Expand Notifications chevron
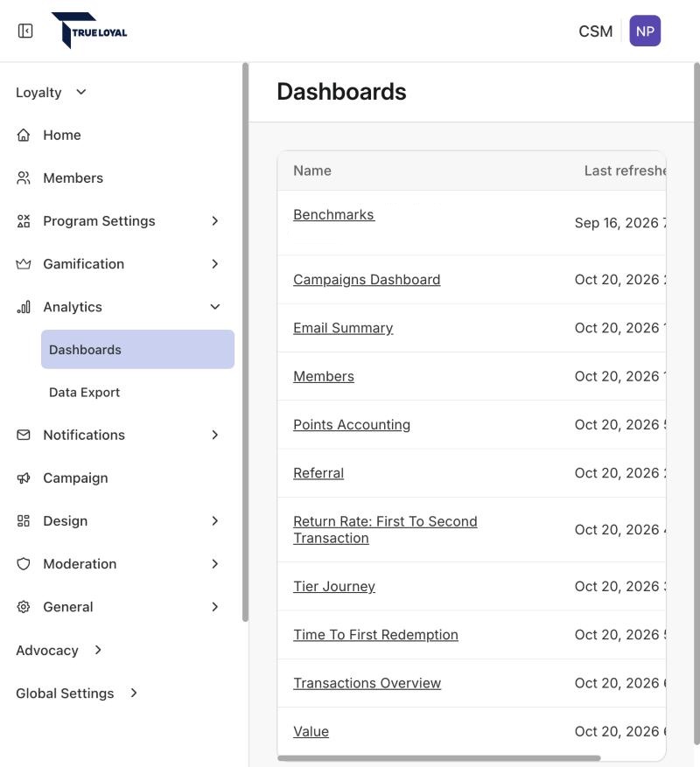700x767 pixels. click(x=215, y=435)
